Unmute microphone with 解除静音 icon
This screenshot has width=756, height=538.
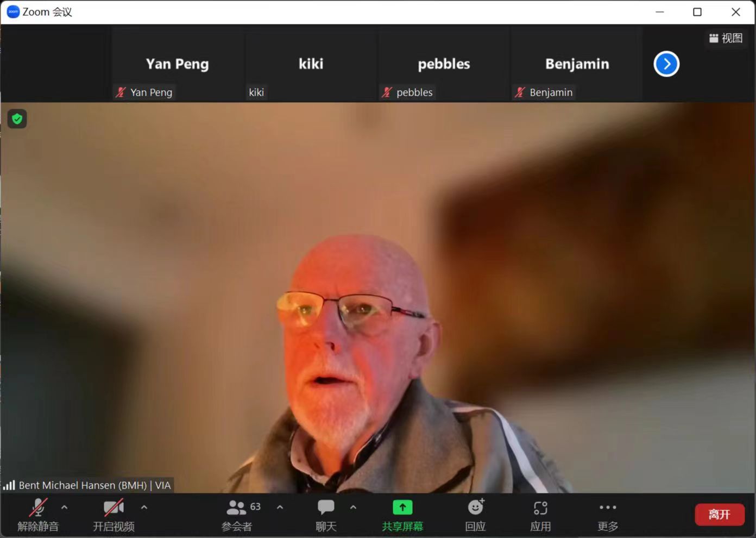38,508
